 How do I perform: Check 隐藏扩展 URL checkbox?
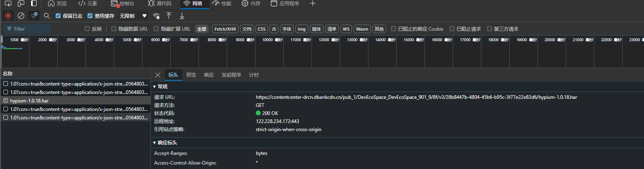point(156,29)
